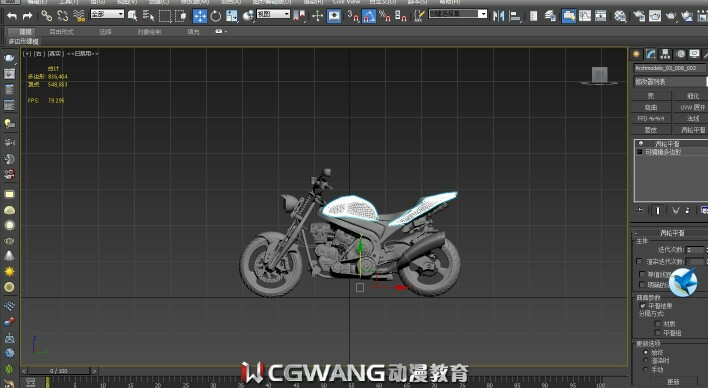This screenshot has width=708, height=388.
Task: Switch to the 对象绘制 ribbon tab
Action: click(x=149, y=32)
